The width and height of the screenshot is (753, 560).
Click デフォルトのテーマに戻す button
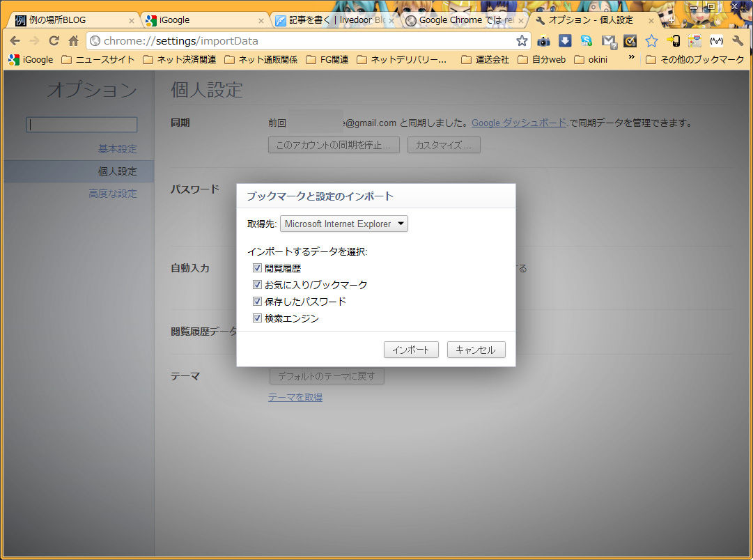point(327,377)
